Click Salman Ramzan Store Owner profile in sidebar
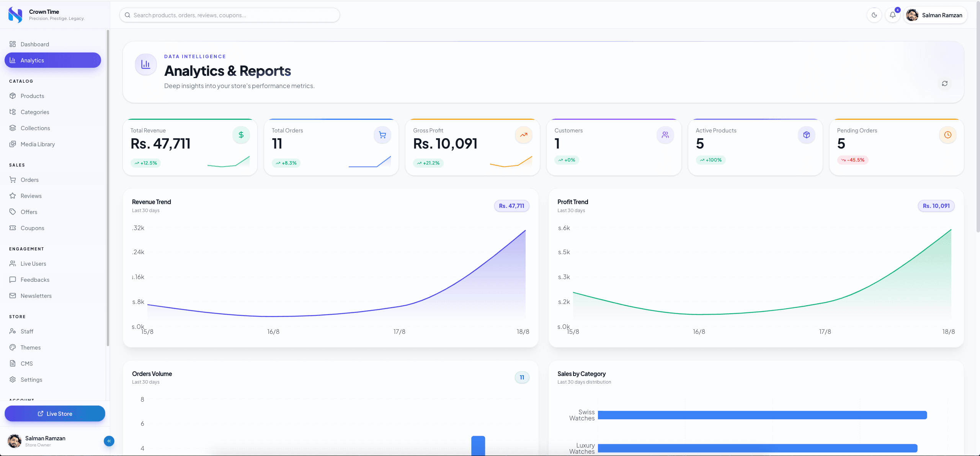The image size is (980, 456). 37,441
